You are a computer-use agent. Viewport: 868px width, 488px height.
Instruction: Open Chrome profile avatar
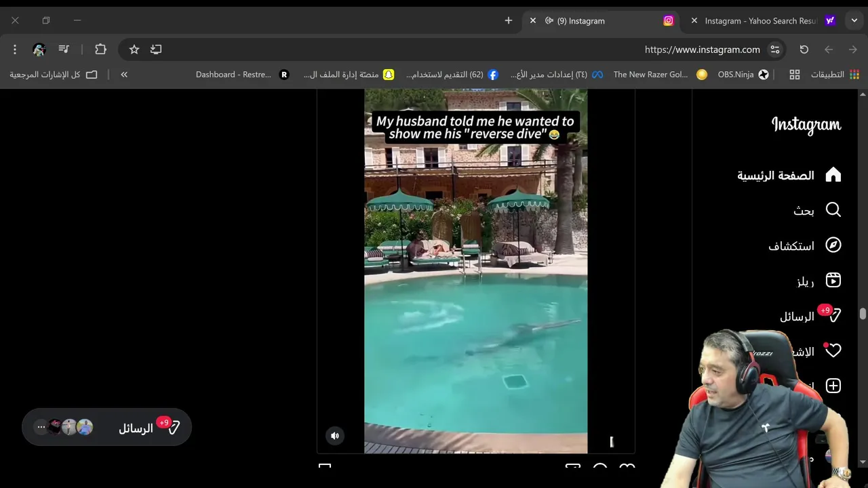pyautogui.click(x=39, y=49)
